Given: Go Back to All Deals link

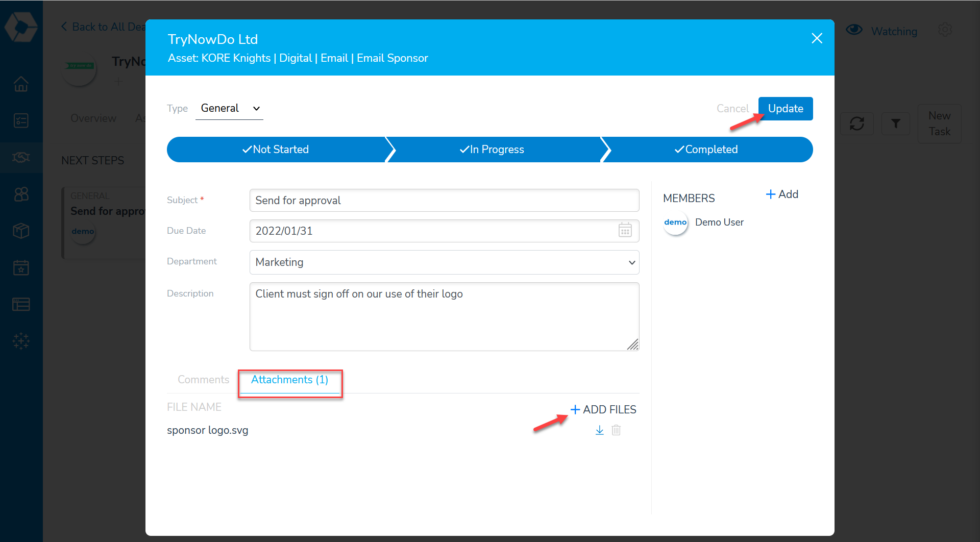Looking at the screenshot, I should [104, 27].
